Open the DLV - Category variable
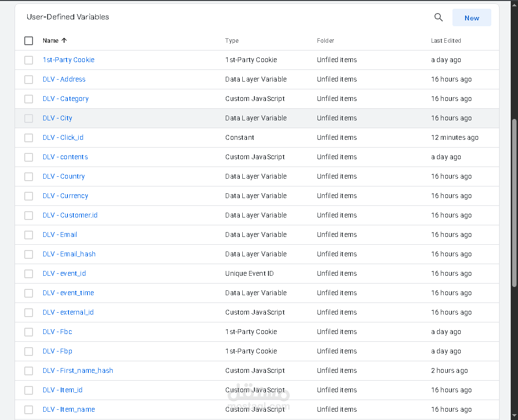This screenshot has height=420, width=518. click(66, 99)
